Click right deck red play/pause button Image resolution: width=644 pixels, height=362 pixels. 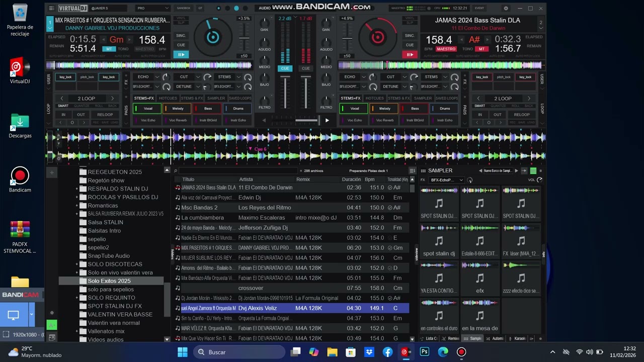tap(410, 54)
